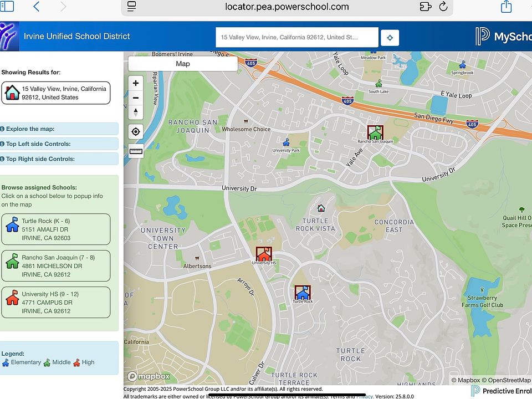The height and width of the screenshot is (399, 532).
Task: Click the target locate button under compass
Action: pos(136,132)
